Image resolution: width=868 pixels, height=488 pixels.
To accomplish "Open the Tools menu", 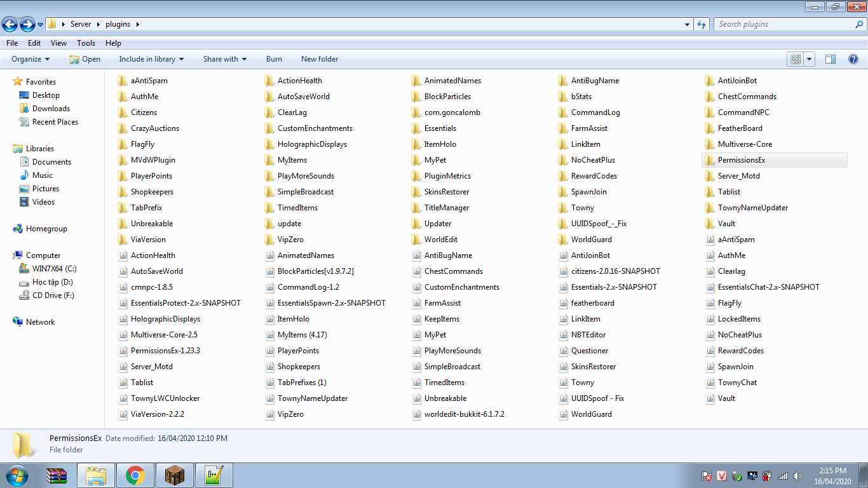I will point(86,43).
